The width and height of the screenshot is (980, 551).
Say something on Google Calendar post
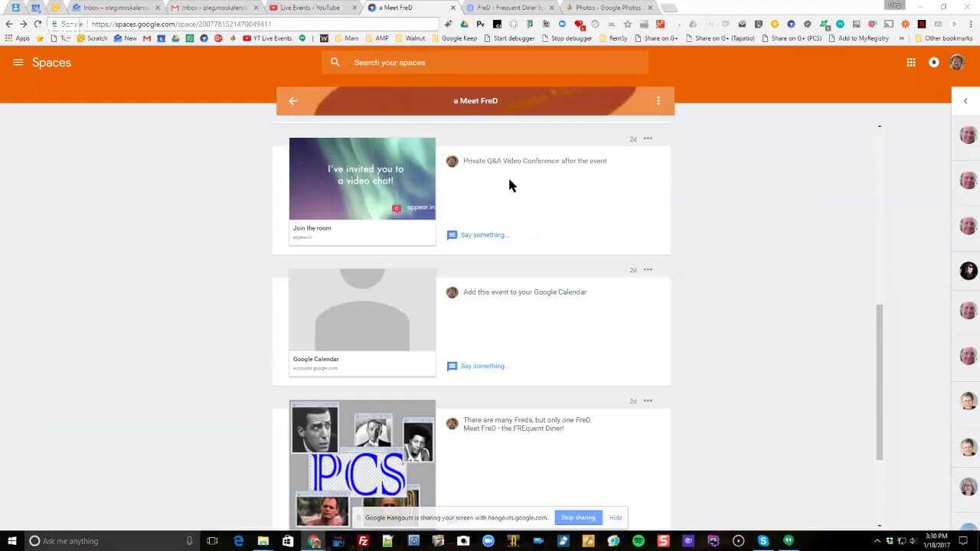point(478,366)
